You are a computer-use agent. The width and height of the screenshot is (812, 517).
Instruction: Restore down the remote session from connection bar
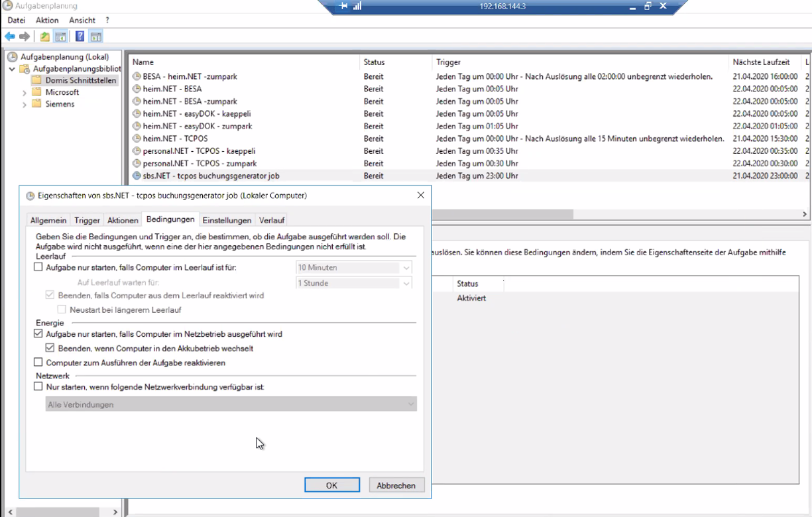point(648,6)
